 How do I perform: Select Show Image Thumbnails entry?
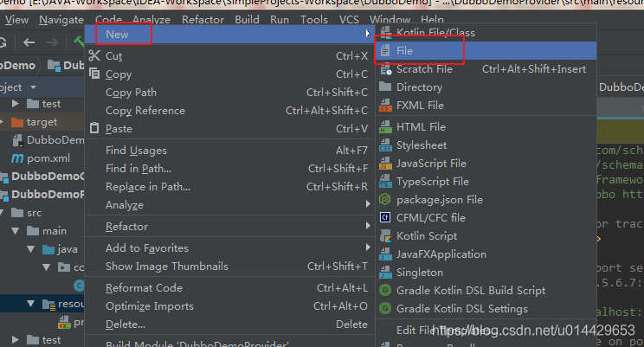tap(229, 267)
